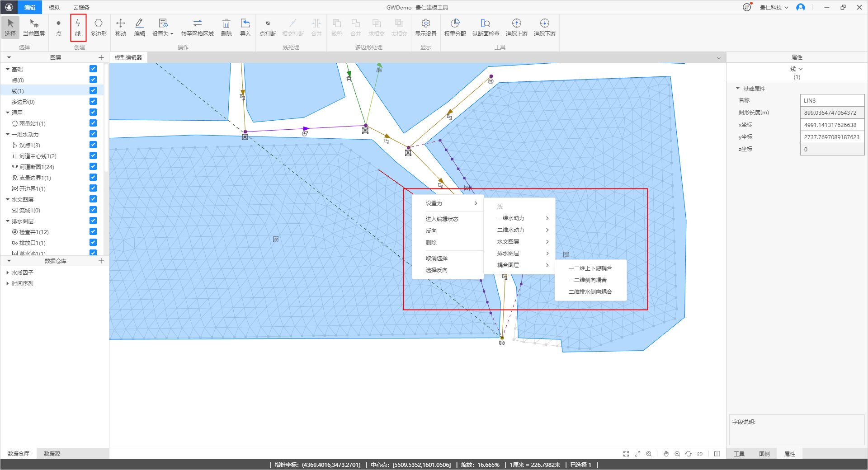Viewport: 868px width, 470px height.
Task: Open the 图例 tab at bottom right
Action: coord(764,454)
